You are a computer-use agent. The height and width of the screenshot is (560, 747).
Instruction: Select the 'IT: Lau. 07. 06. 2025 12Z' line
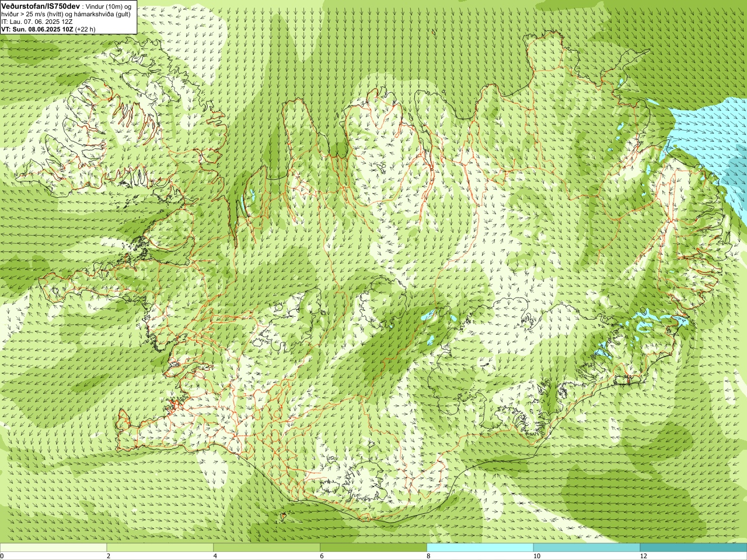(x=37, y=22)
